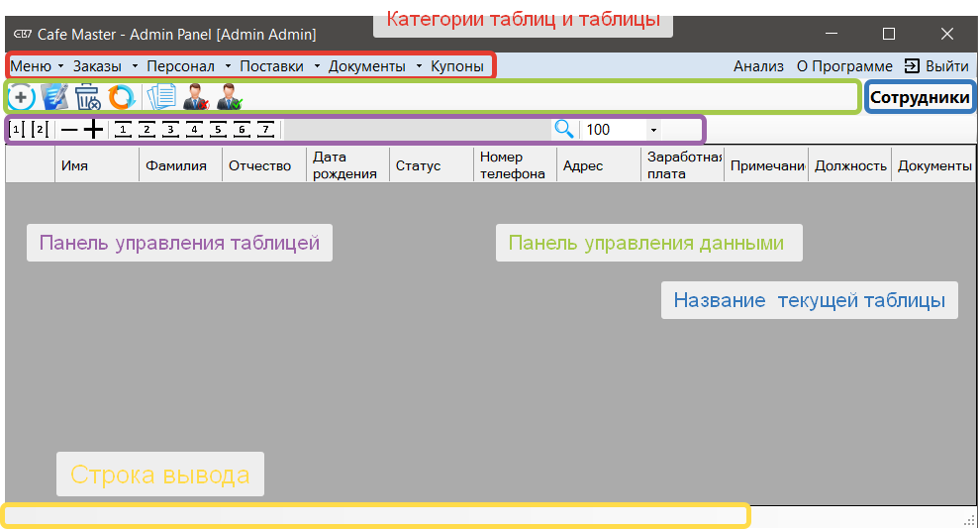Click the minus icon in the table panel
Screen dimensions: 980x529
point(69,130)
